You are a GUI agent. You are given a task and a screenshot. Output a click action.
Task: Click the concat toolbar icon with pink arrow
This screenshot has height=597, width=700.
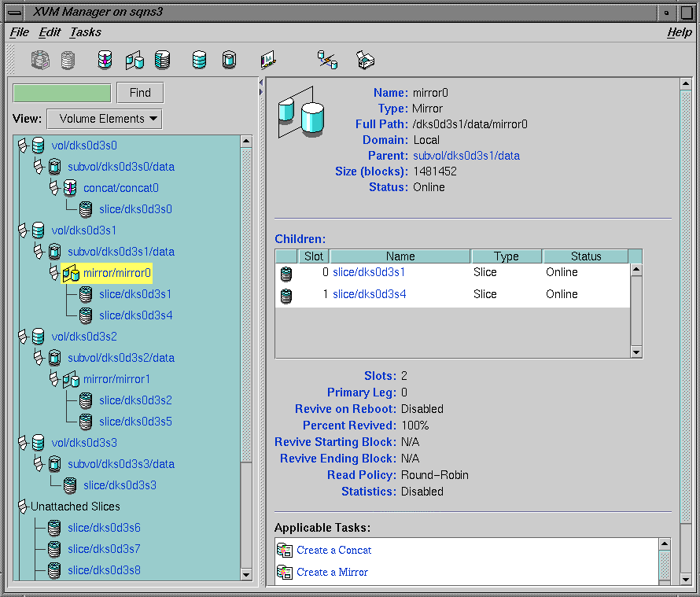[x=105, y=60]
